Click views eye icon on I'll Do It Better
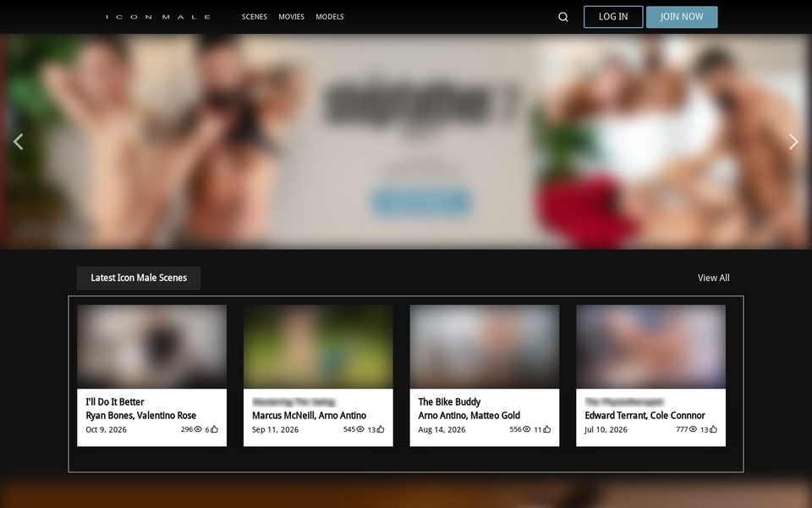 [x=198, y=429]
